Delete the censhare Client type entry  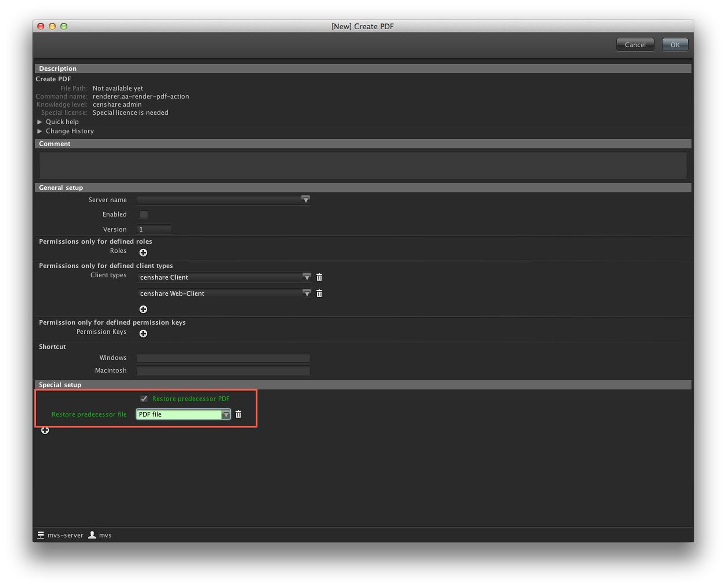[319, 277]
